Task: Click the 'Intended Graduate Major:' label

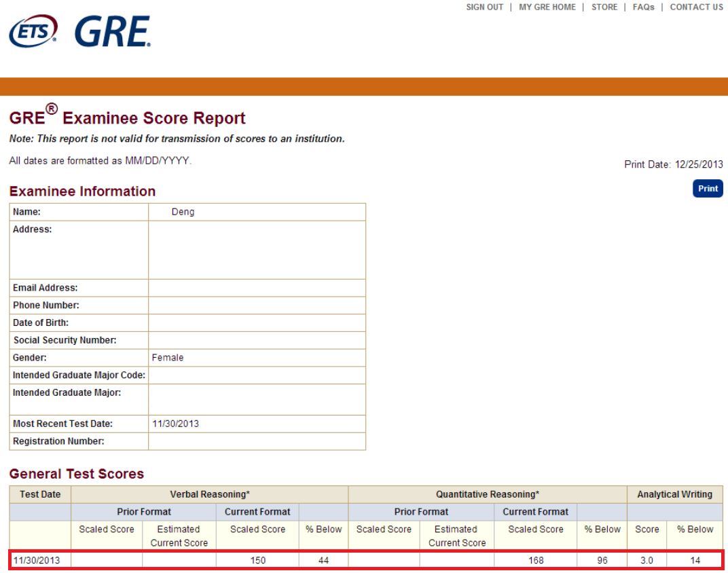Action: (x=67, y=392)
